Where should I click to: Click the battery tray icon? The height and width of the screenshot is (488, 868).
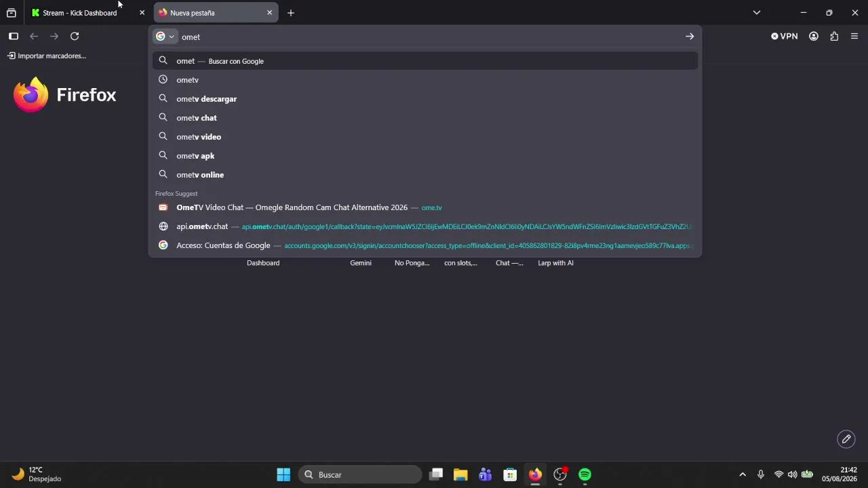[807, 474]
